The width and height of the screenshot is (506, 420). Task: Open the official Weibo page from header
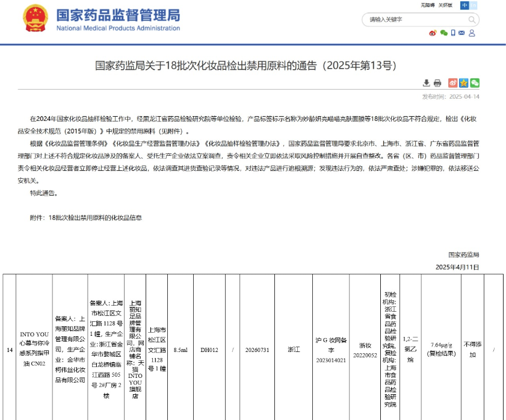pyautogui.click(x=432, y=33)
